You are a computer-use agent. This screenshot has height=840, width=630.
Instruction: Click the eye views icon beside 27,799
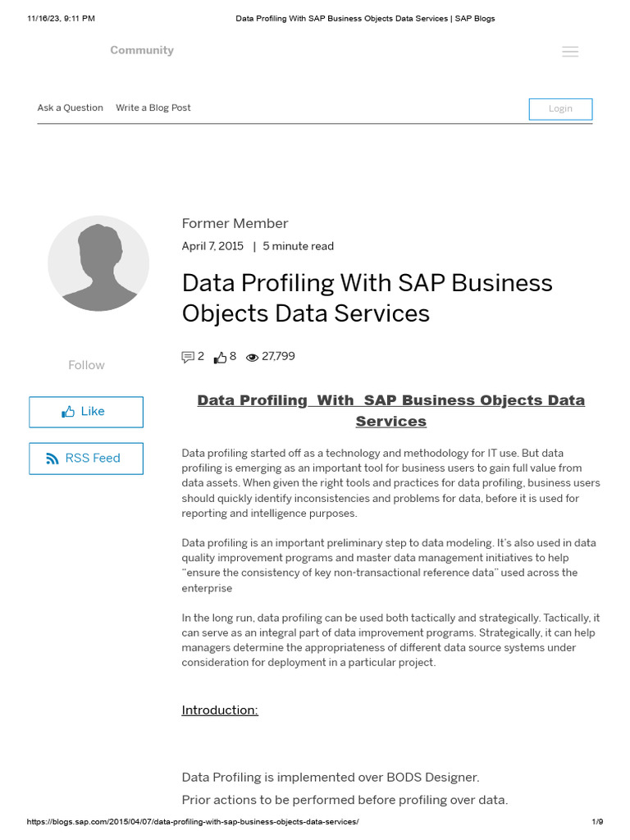pyautogui.click(x=252, y=358)
